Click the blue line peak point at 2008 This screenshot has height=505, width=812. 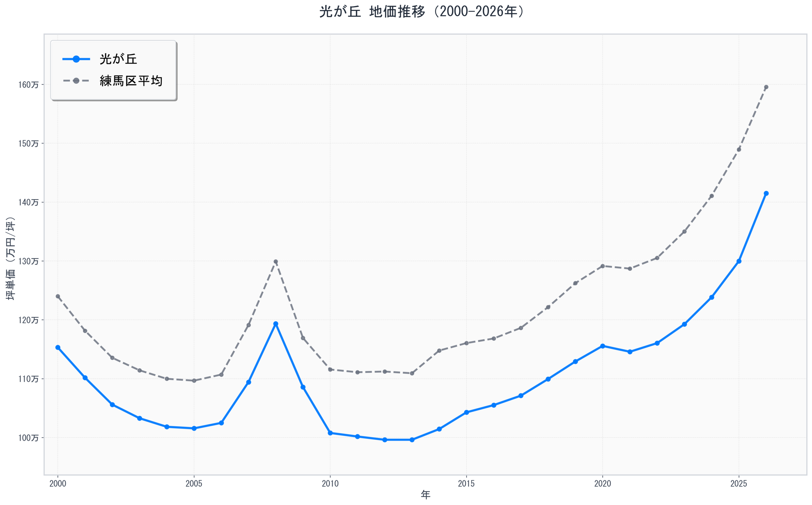[x=276, y=324]
